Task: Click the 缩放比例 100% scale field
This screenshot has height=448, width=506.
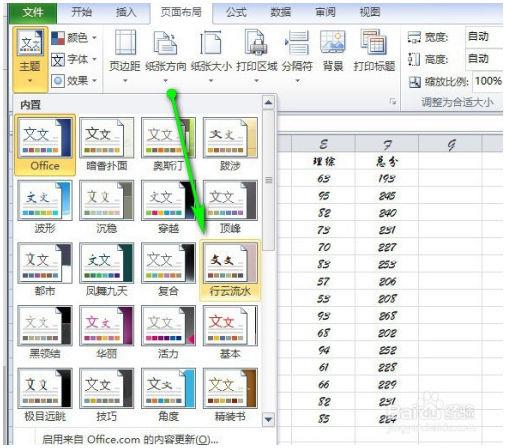Action: [x=488, y=81]
